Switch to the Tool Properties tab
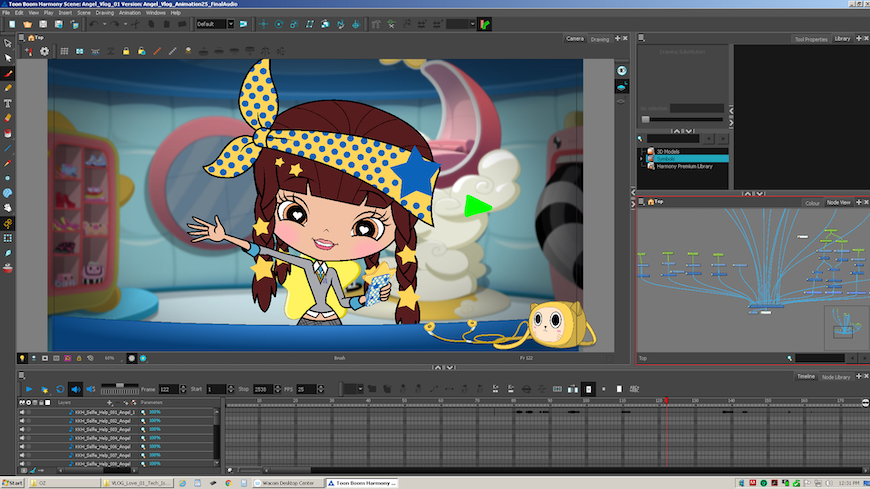 pyautogui.click(x=811, y=39)
